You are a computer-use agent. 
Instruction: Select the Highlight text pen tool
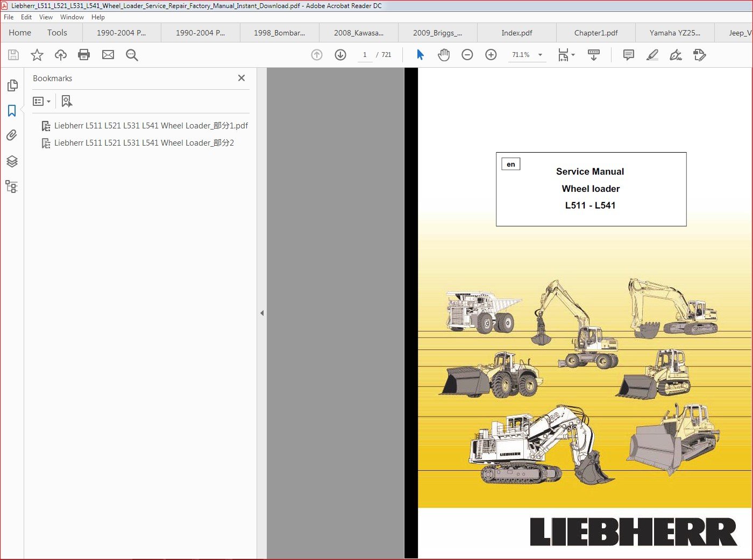click(x=652, y=55)
